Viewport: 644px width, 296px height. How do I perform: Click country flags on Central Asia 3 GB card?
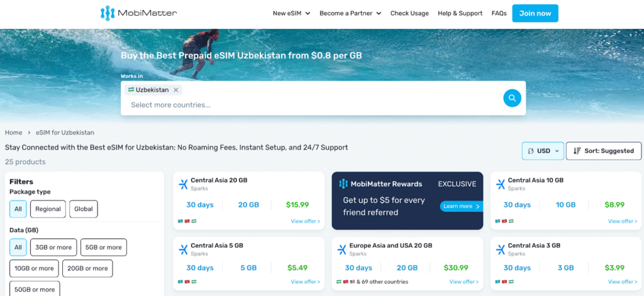tap(504, 282)
